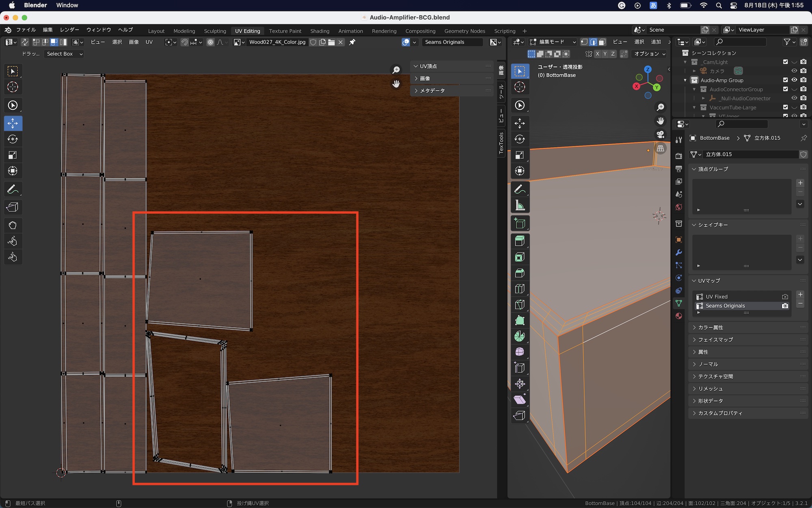812x508 pixels.
Task: Select the Measure tool in the 3D viewport
Action: pos(520,205)
